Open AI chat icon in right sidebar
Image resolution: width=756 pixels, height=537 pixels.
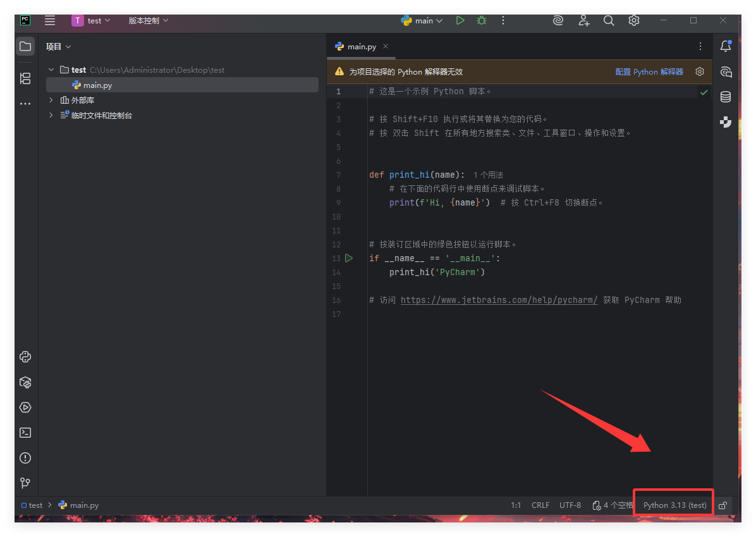click(x=726, y=72)
